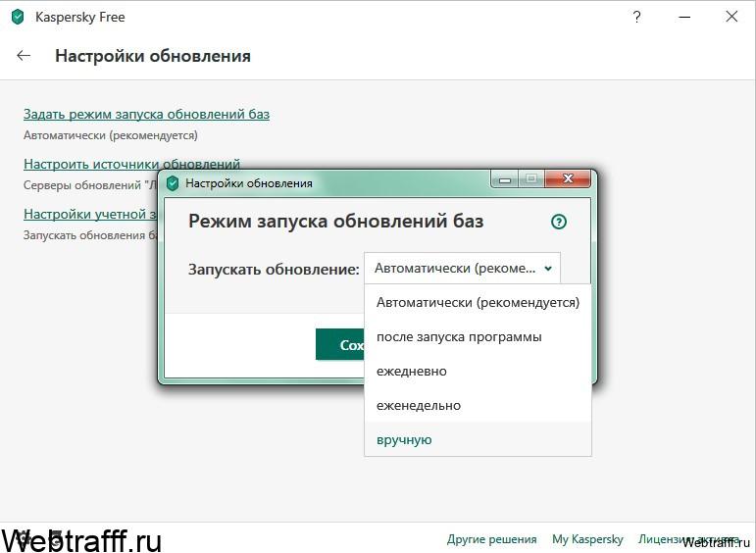Select еженедельно update mode
The width and height of the screenshot is (756, 553).
pos(478,406)
